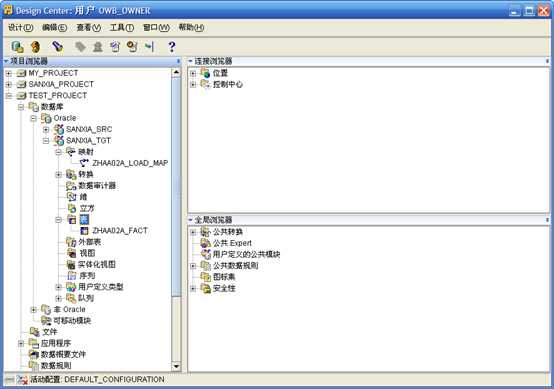Click the greyed-out stamp toolbar icon
The height and width of the screenshot is (389, 554).
tap(98, 47)
